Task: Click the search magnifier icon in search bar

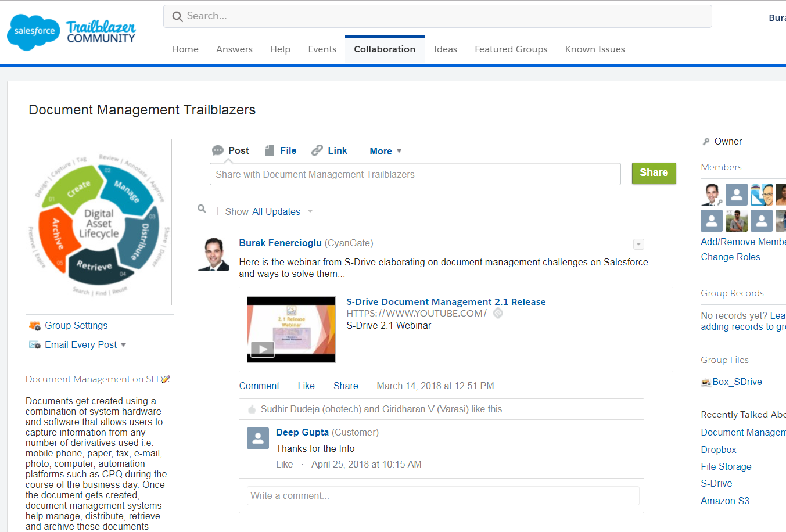Action: coord(177,16)
